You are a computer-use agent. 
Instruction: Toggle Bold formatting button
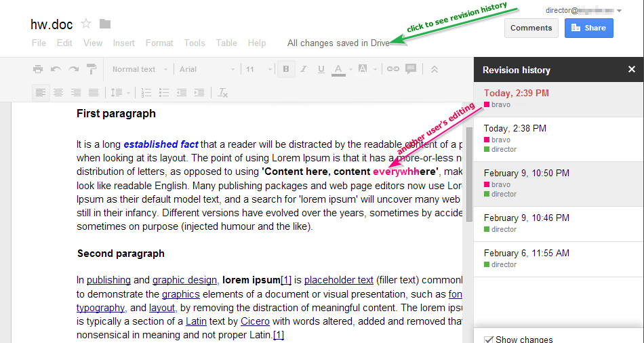point(286,69)
